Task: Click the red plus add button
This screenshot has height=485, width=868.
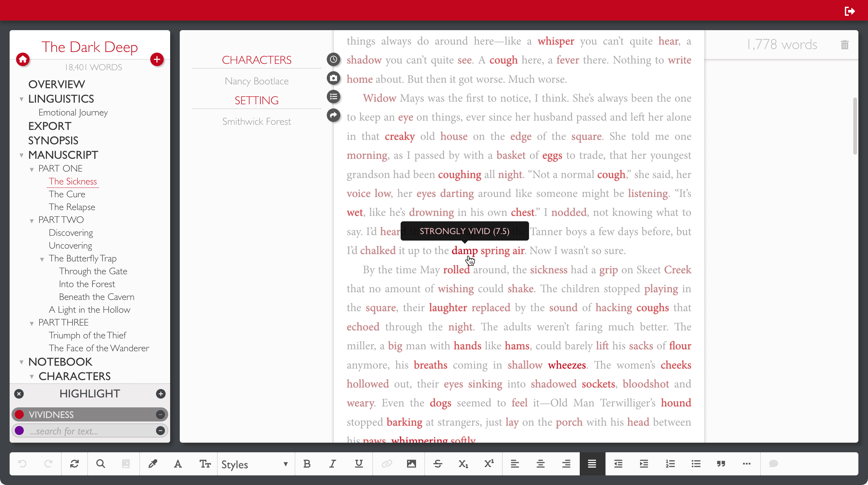Action: point(157,60)
